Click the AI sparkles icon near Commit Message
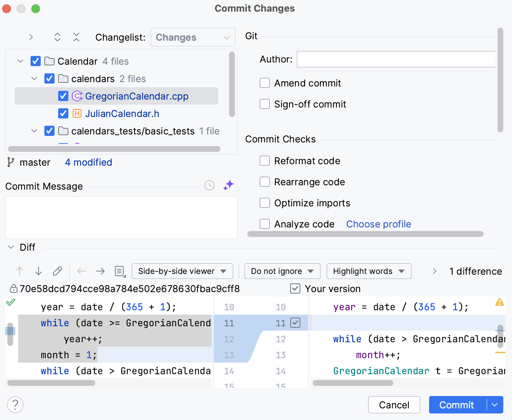This screenshot has height=420, width=512. pos(228,185)
